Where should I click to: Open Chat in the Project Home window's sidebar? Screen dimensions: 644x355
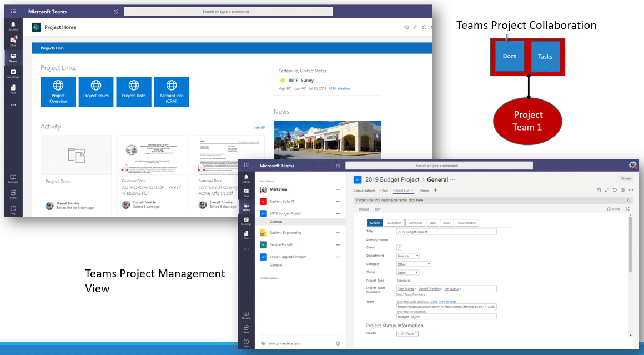click(x=13, y=41)
